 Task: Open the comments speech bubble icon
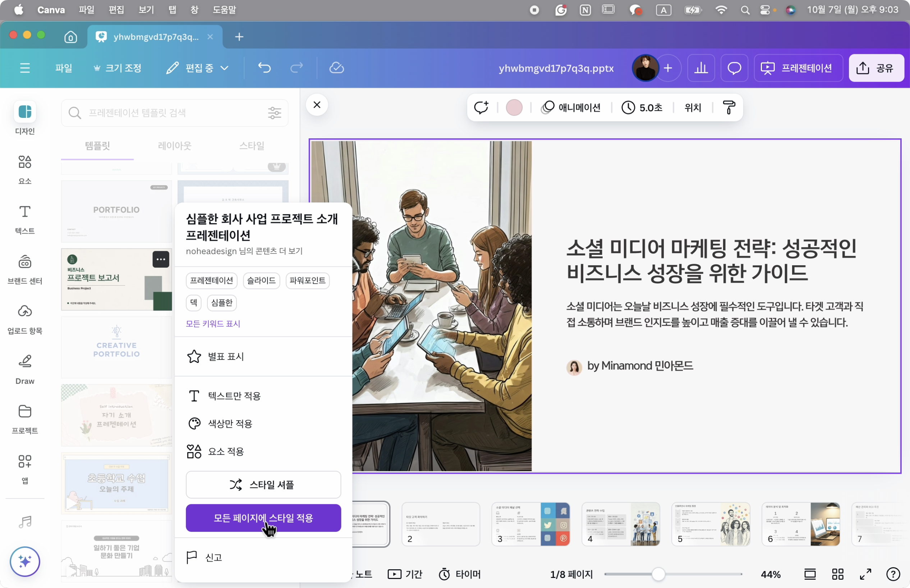[734, 68]
